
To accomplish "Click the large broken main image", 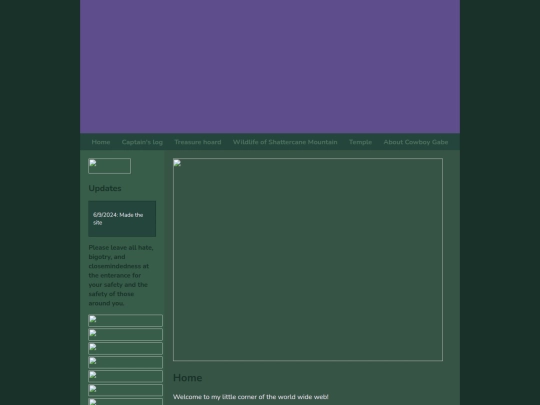I will (x=308, y=260).
